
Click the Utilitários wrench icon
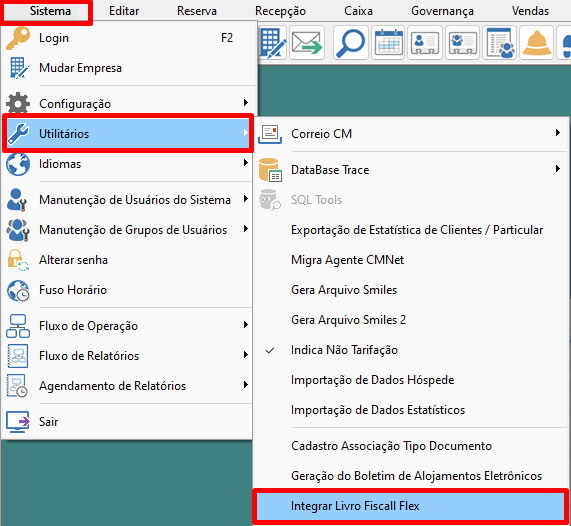(x=18, y=133)
